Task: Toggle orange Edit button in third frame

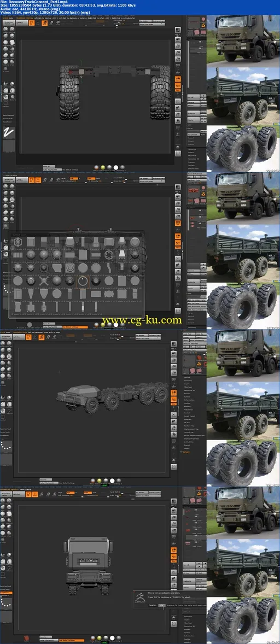Action: (x=29, y=337)
